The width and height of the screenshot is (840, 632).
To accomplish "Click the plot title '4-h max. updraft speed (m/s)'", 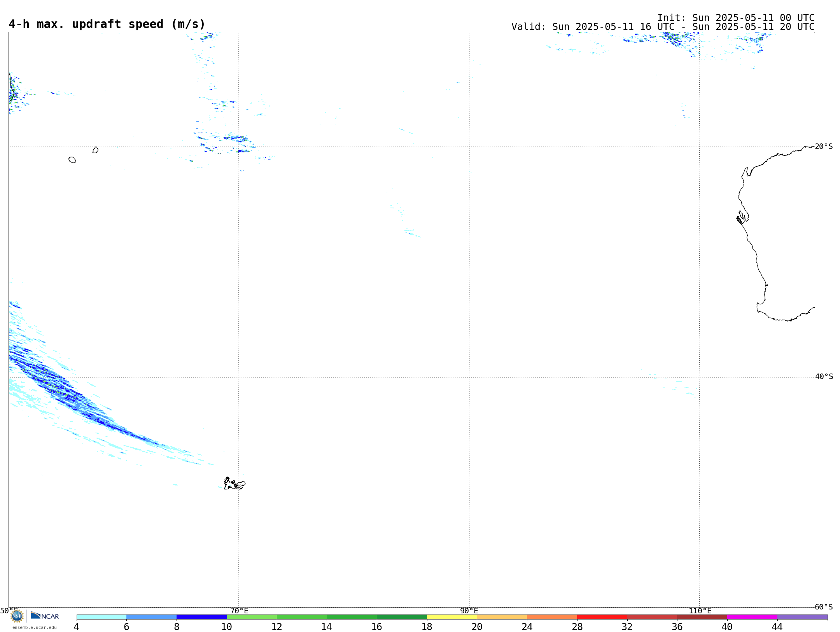I will point(107,24).
